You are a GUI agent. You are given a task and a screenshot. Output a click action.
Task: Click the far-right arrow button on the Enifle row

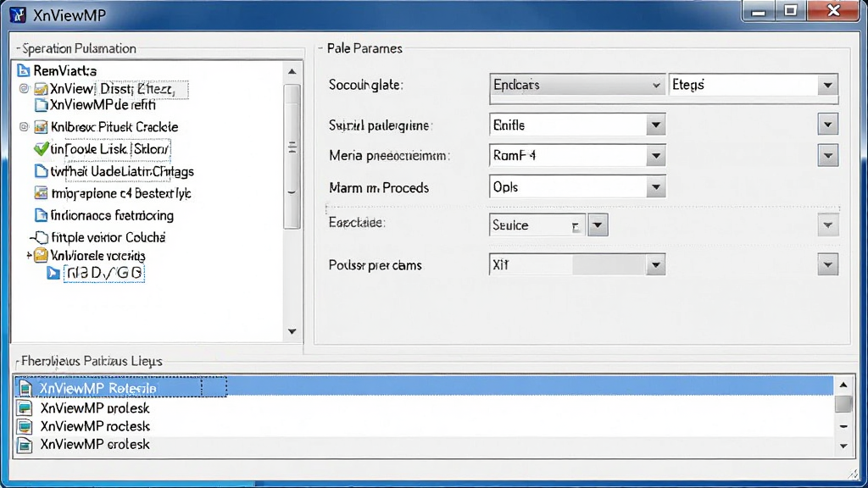(827, 125)
